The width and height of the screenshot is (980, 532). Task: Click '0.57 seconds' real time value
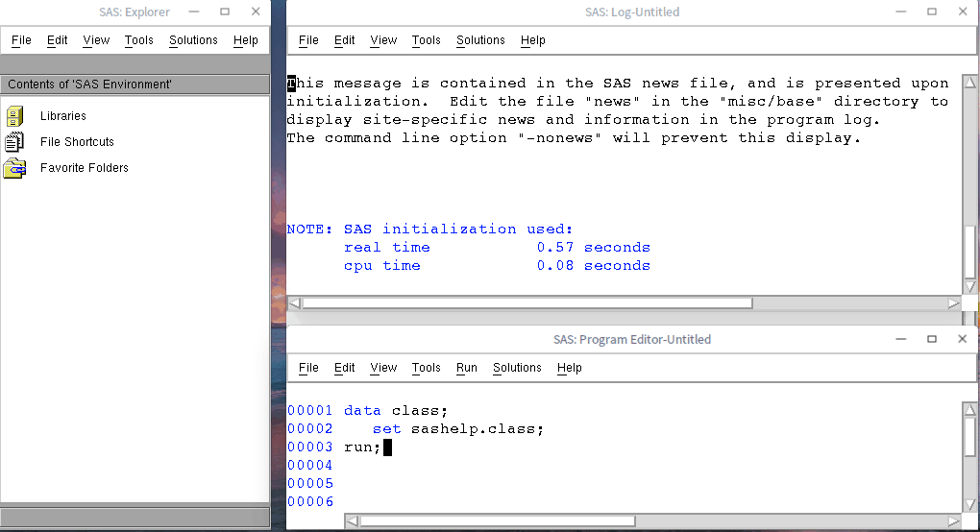(593, 247)
